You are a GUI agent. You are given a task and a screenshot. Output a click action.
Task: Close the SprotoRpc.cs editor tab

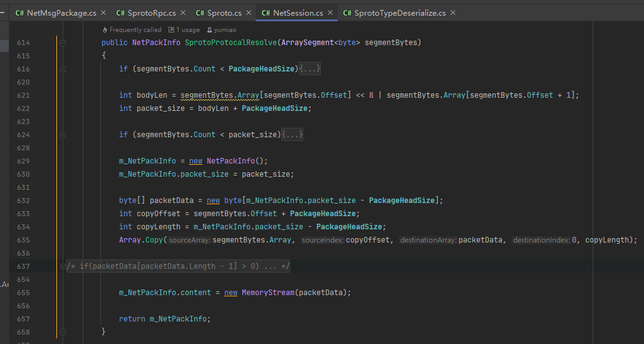pyautogui.click(x=182, y=13)
